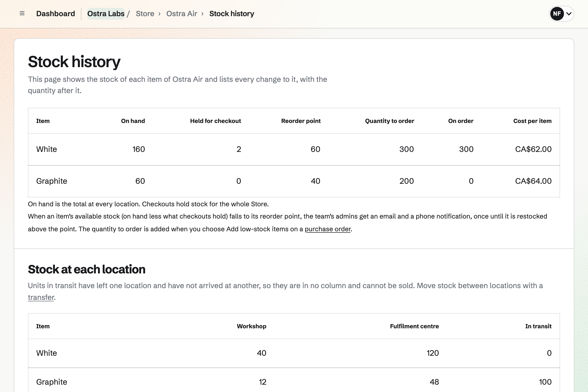Select the Stock history breadcrumb
The image size is (588, 392).
[232, 13]
